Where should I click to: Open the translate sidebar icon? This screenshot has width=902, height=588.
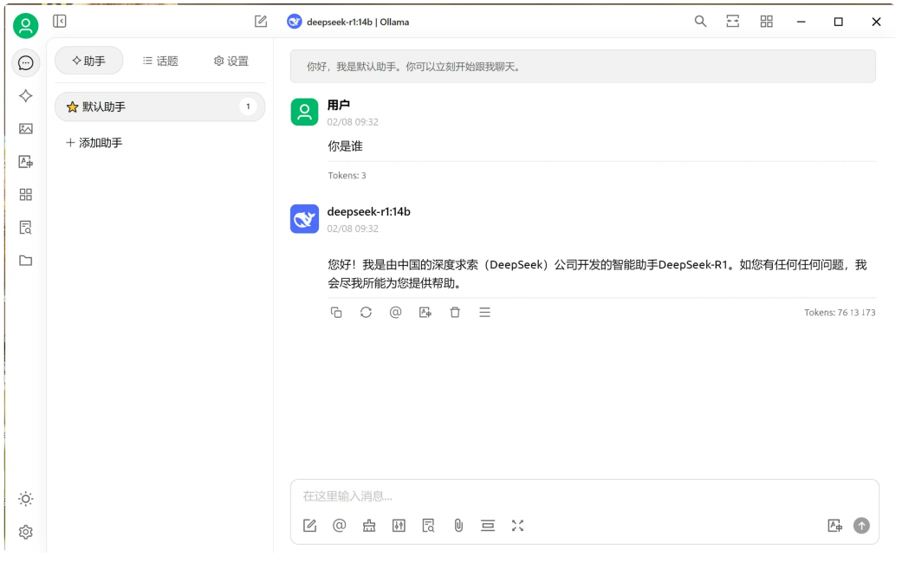coord(25,162)
